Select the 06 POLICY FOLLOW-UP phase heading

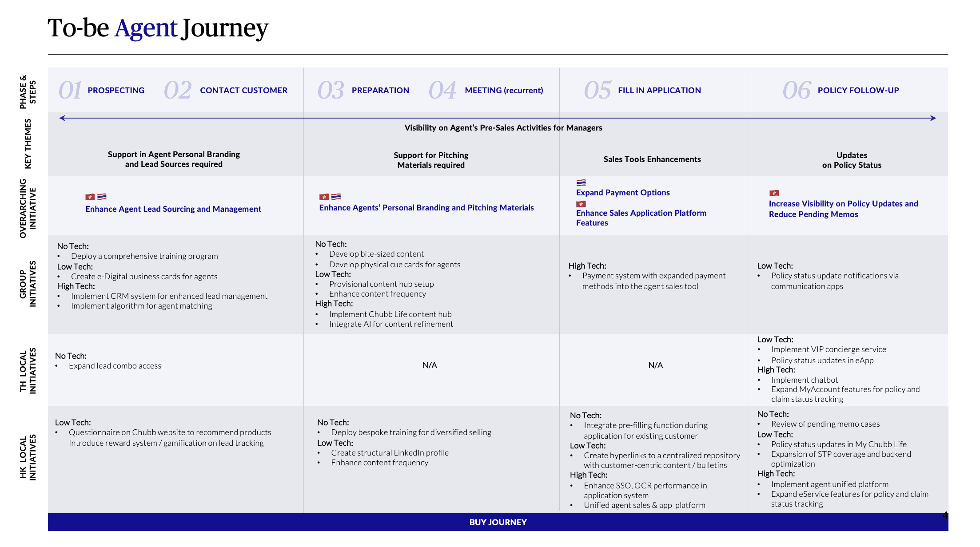pyautogui.click(x=841, y=90)
